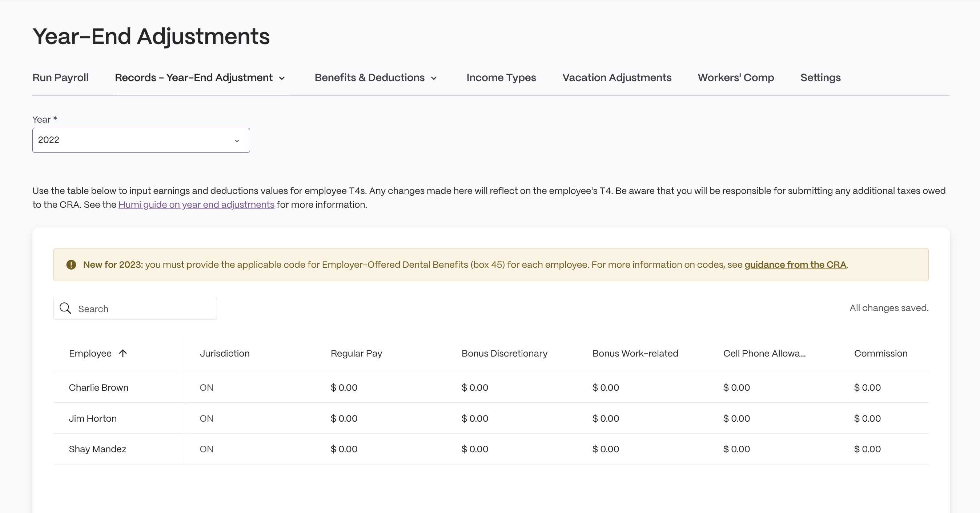Open the Run Payroll tab
The height and width of the screenshot is (513, 980).
[60, 78]
